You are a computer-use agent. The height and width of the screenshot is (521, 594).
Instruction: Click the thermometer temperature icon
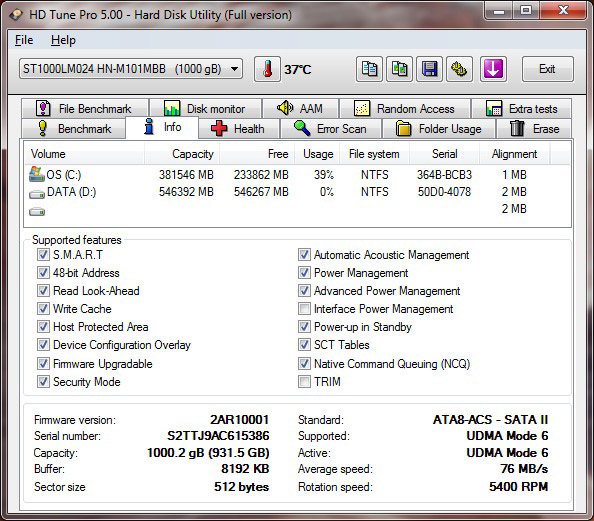point(267,69)
